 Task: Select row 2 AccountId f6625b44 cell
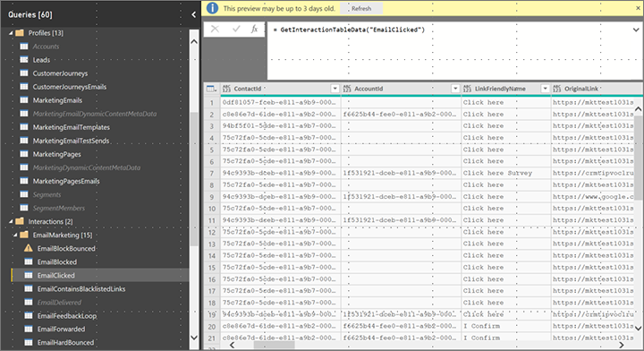coord(401,115)
